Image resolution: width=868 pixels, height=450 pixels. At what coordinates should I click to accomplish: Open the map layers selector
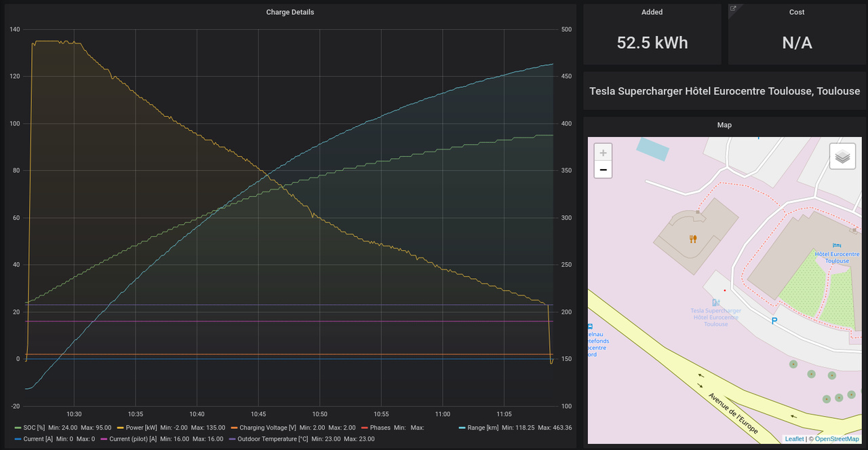pyautogui.click(x=842, y=157)
